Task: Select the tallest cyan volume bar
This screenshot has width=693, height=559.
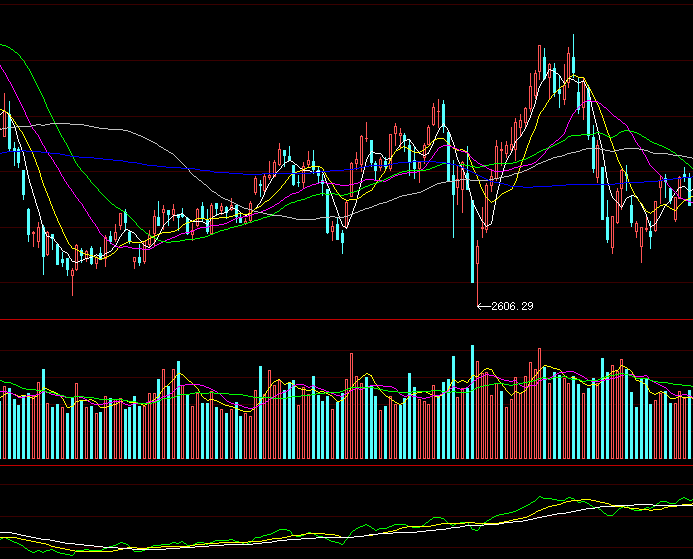Action: pyautogui.click(x=472, y=402)
